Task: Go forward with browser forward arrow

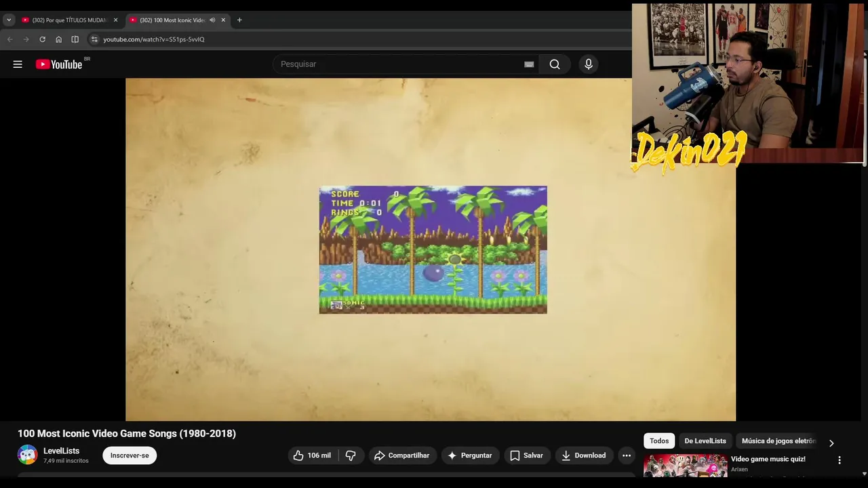Action: (x=26, y=39)
